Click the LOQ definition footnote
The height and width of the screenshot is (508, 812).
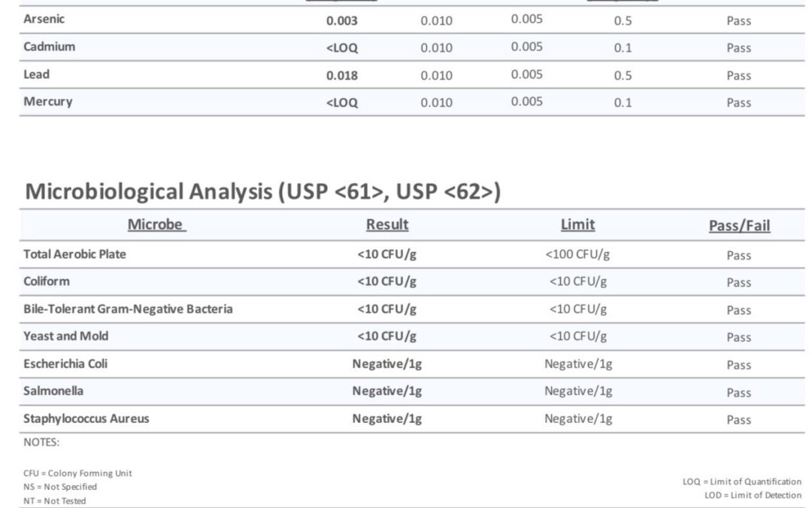(741, 482)
